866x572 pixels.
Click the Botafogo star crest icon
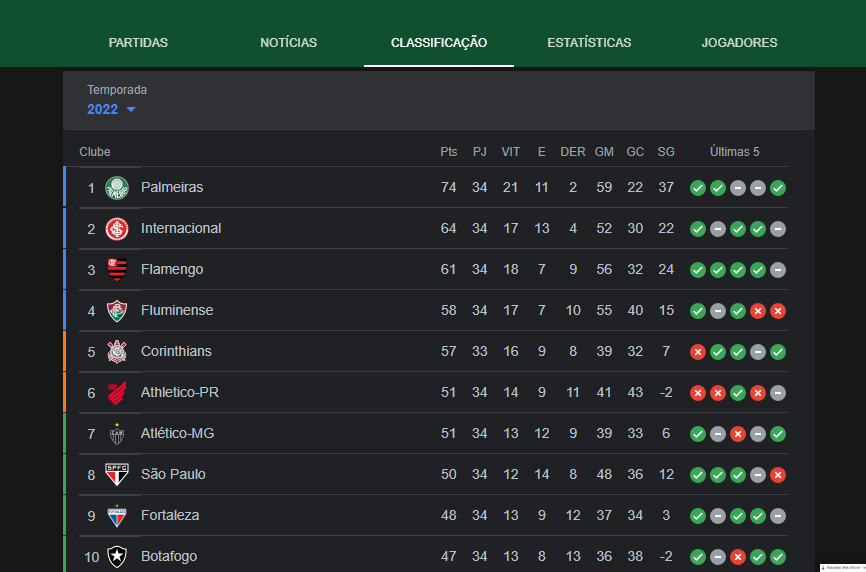pos(117,557)
